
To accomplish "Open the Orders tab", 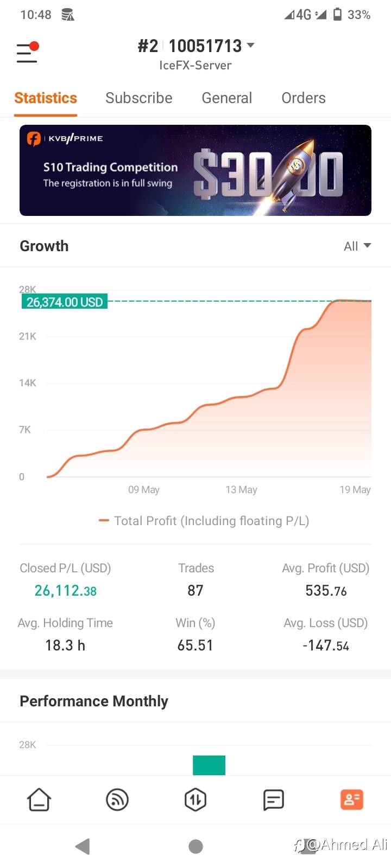I will click(303, 98).
